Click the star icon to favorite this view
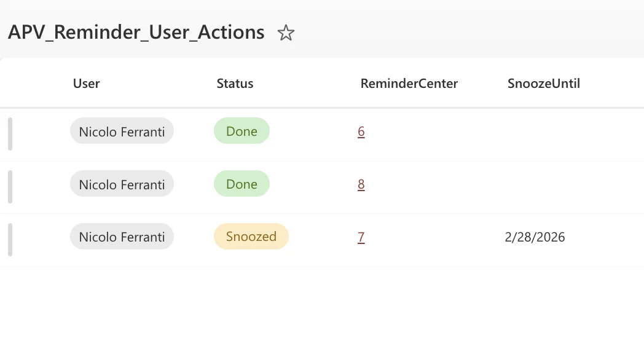Screen dimensions: 644x354 tap(286, 34)
